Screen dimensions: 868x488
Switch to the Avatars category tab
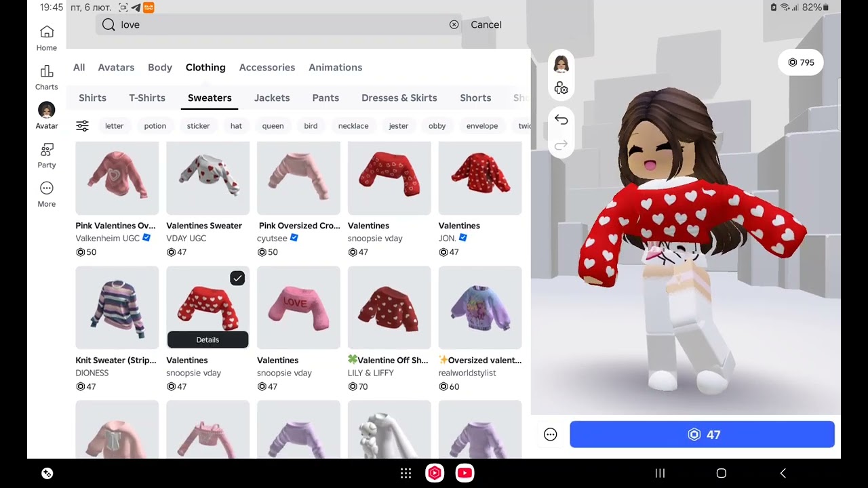point(116,67)
